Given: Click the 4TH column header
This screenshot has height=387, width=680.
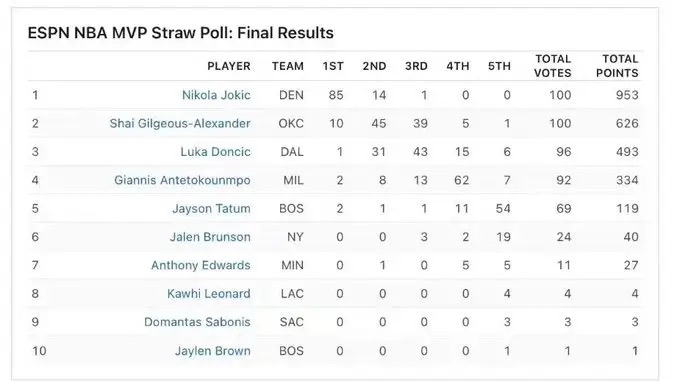Looking at the screenshot, I should [x=458, y=66].
